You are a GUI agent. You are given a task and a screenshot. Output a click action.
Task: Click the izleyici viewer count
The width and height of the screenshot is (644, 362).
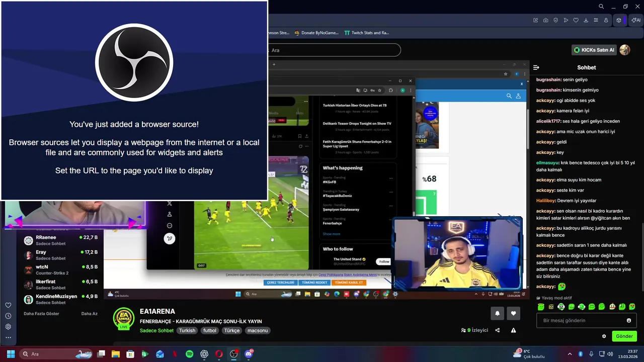tap(475, 330)
